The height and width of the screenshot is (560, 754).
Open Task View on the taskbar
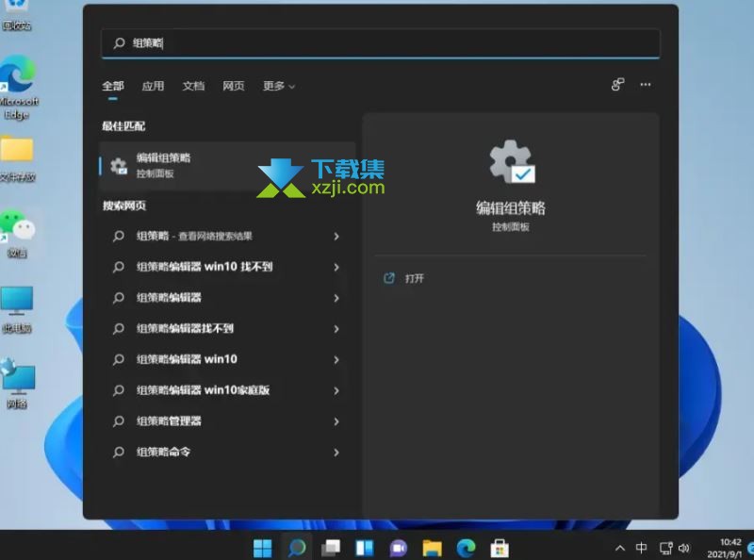click(x=331, y=548)
